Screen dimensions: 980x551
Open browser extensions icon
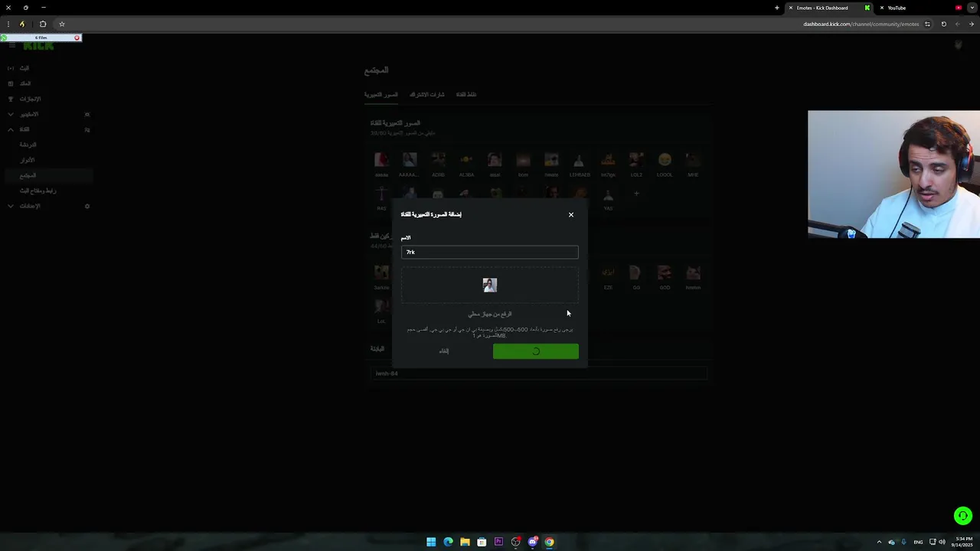(43, 24)
